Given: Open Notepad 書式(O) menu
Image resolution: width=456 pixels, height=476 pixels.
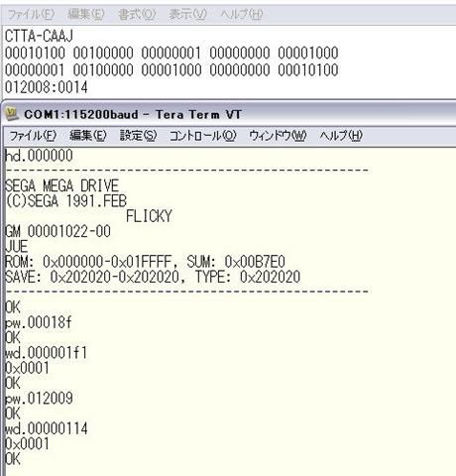Looking at the screenshot, I should [x=137, y=14].
